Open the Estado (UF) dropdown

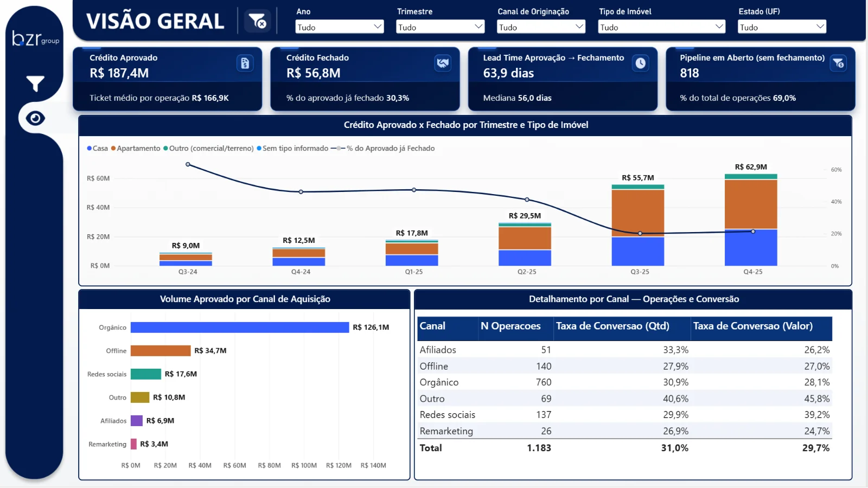(x=782, y=27)
